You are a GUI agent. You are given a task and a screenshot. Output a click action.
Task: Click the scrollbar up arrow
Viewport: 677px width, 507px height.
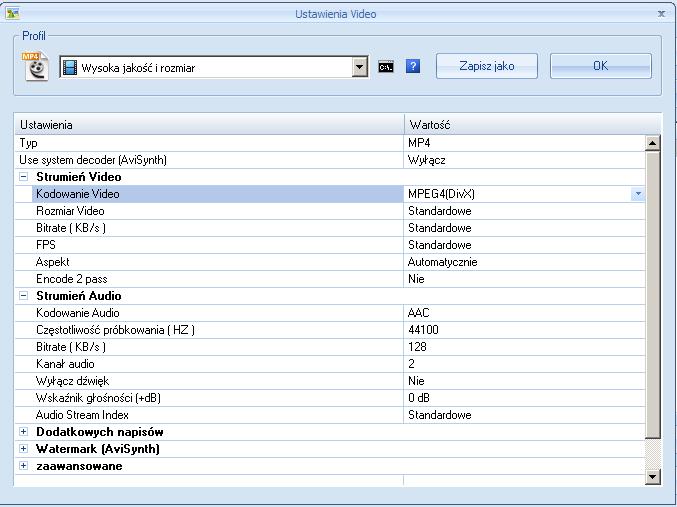pyautogui.click(x=652, y=143)
